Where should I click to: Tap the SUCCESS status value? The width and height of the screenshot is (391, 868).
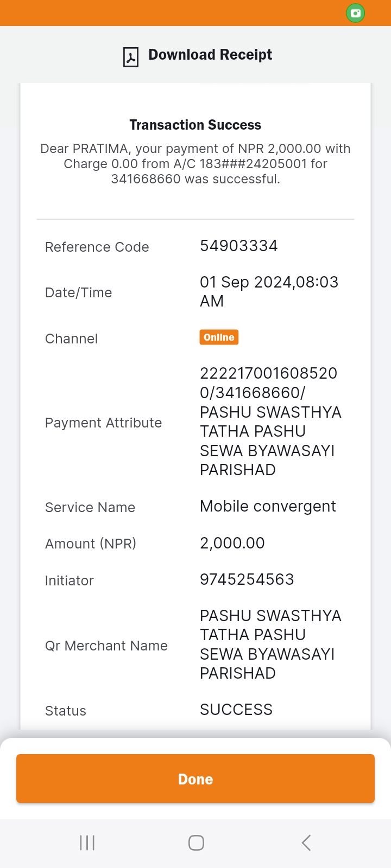236,710
